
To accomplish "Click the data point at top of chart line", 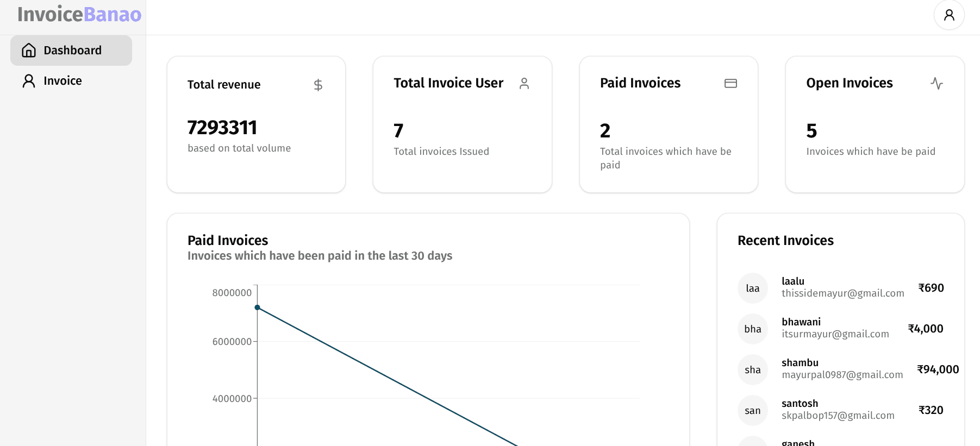I will point(258,307).
